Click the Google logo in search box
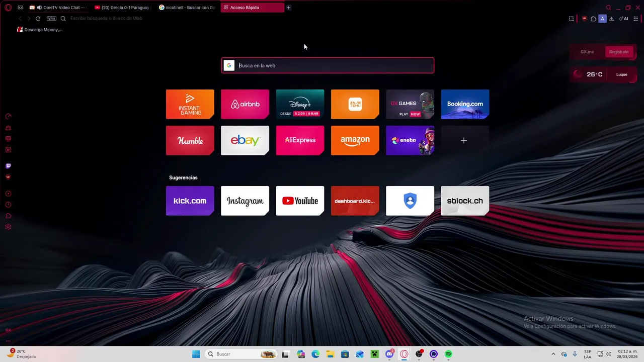The image size is (644, 362). point(229,65)
